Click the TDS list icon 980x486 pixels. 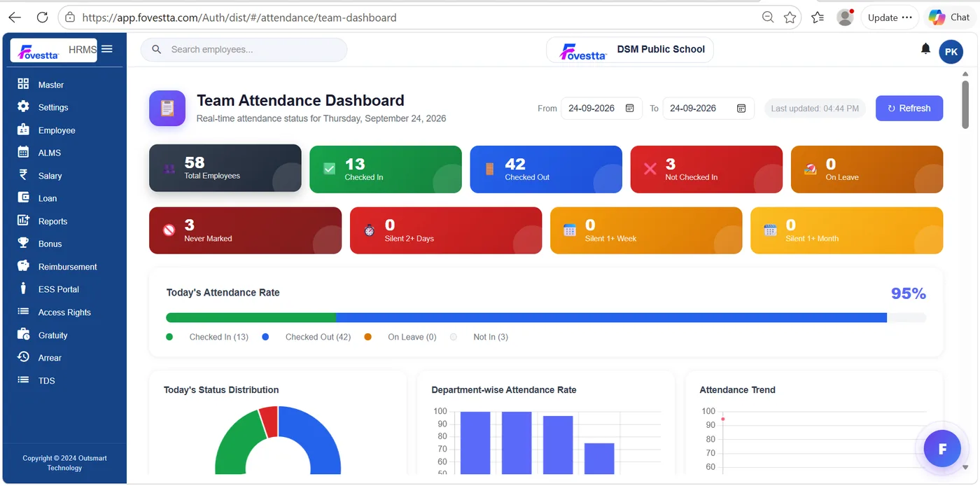[x=23, y=380]
